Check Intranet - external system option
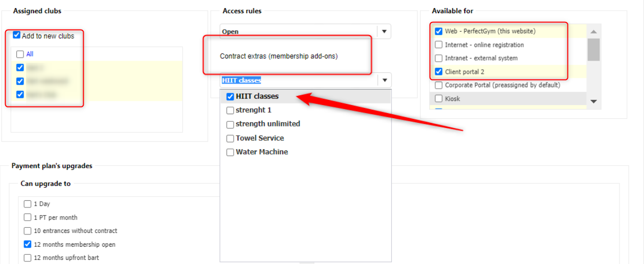The width and height of the screenshot is (644, 264). click(438, 58)
